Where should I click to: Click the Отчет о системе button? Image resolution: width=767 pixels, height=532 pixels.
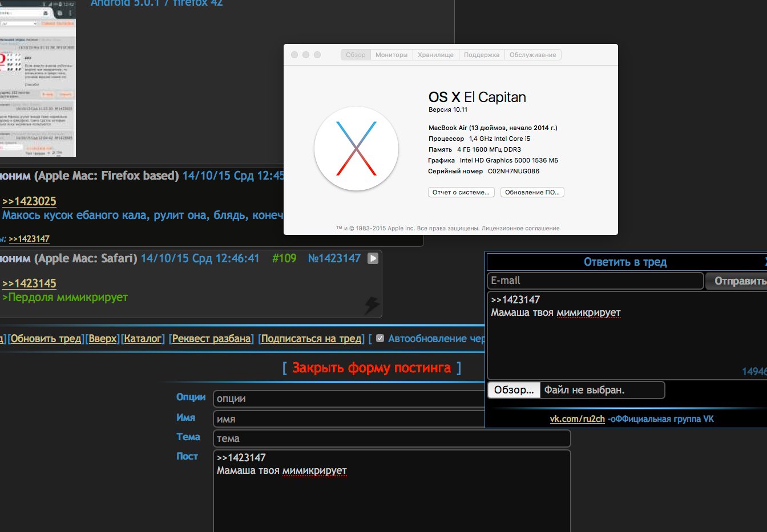click(x=461, y=192)
